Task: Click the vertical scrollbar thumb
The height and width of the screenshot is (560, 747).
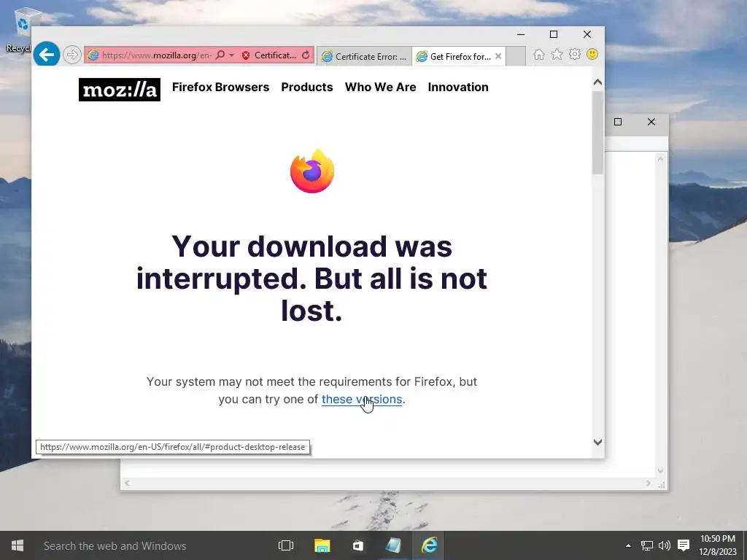Action: point(598,133)
